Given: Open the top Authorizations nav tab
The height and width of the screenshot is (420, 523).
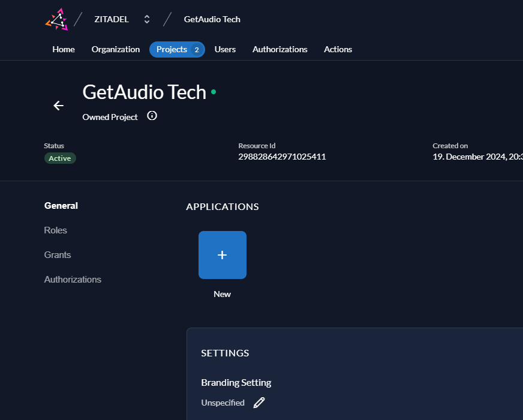Looking at the screenshot, I should click(x=280, y=49).
